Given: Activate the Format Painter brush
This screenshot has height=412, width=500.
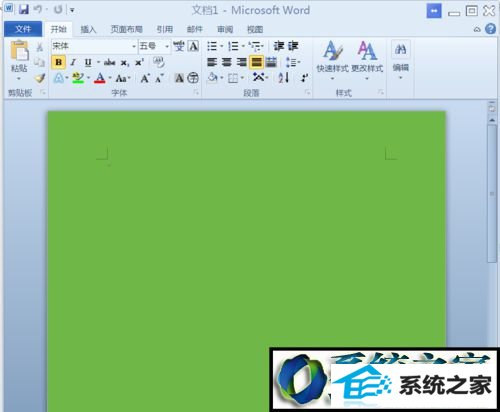Looking at the screenshot, I should tap(40, 78).
